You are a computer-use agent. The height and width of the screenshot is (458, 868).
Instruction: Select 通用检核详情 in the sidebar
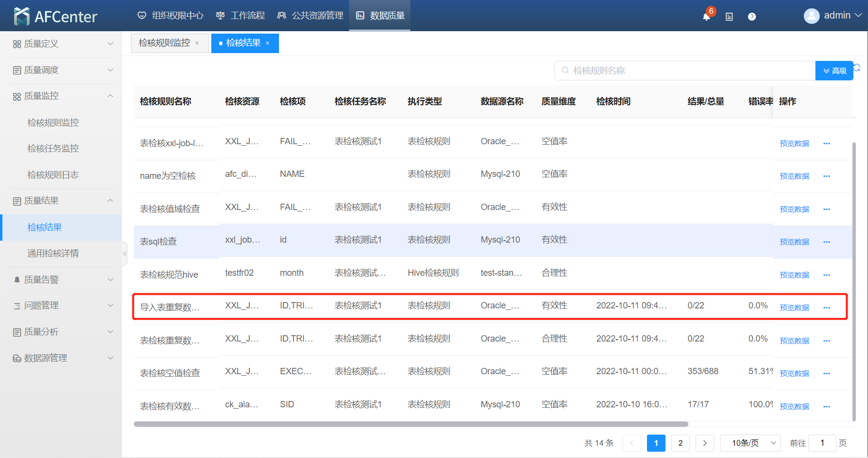(53, 253)
